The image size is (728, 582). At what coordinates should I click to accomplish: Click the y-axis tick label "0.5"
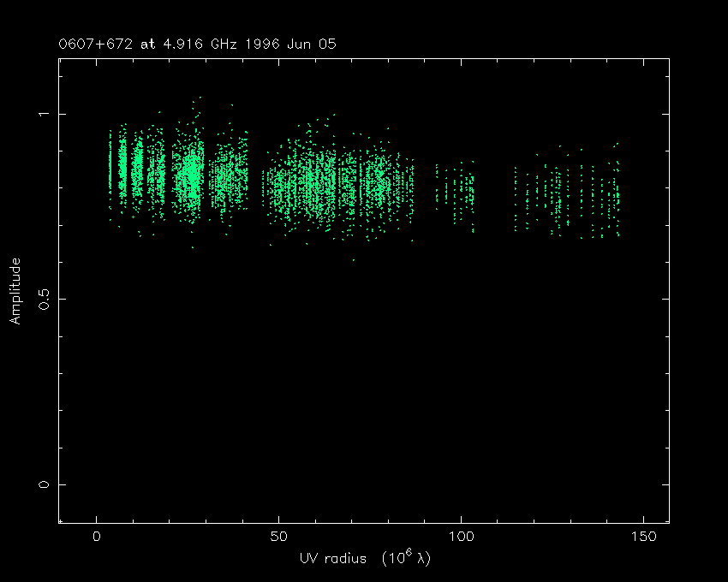point(44,299)
